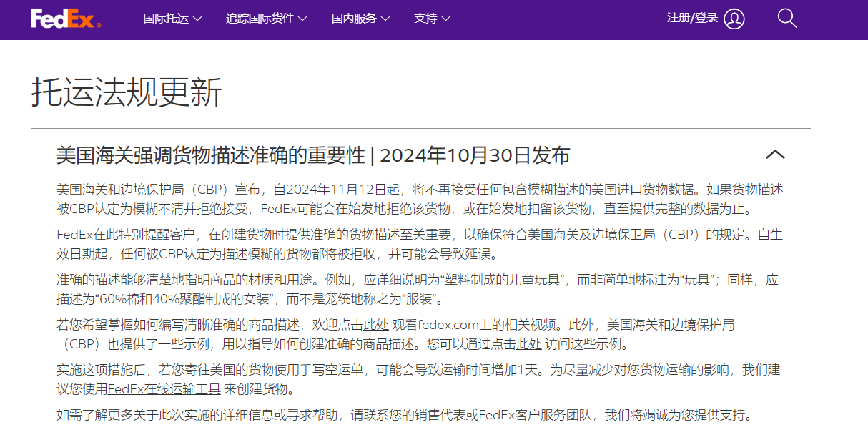
Task: Open the search magnifier icon
Action: click(787, 19)
